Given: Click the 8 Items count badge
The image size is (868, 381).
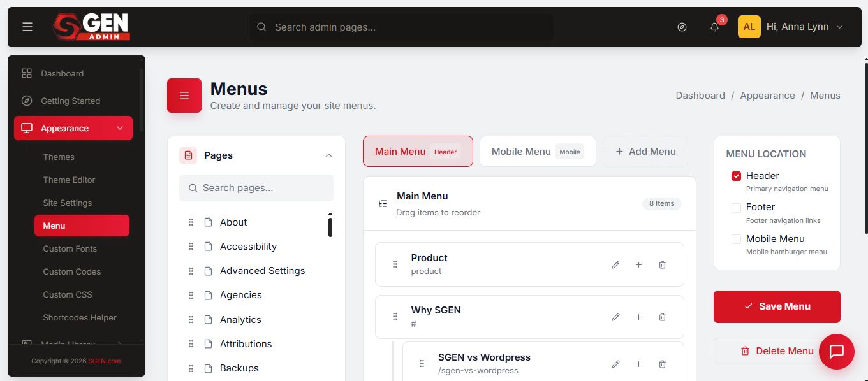Looking at the screenshot, I should [x=662, y=204].
